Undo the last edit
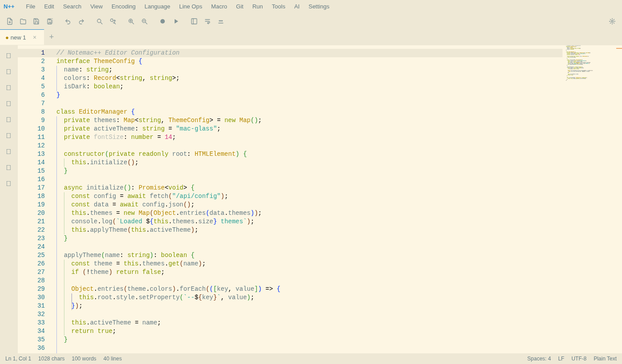622x364 pixels. (x=68, y=21)
